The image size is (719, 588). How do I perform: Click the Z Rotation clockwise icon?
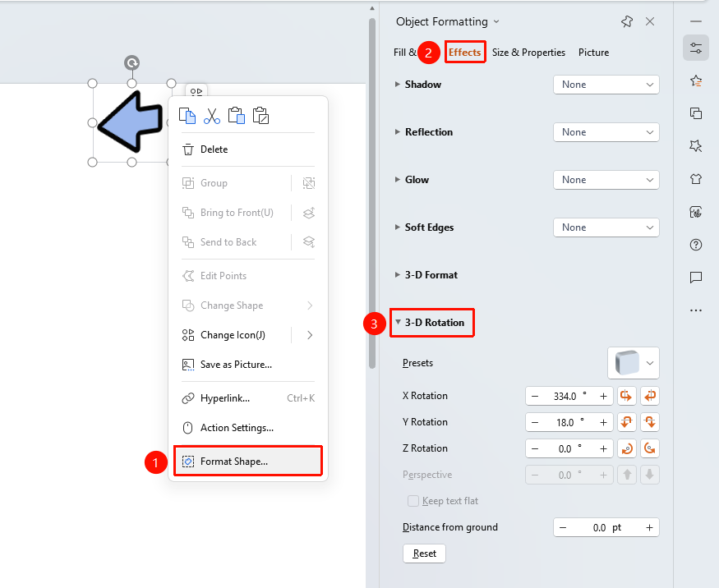[626, 448]
